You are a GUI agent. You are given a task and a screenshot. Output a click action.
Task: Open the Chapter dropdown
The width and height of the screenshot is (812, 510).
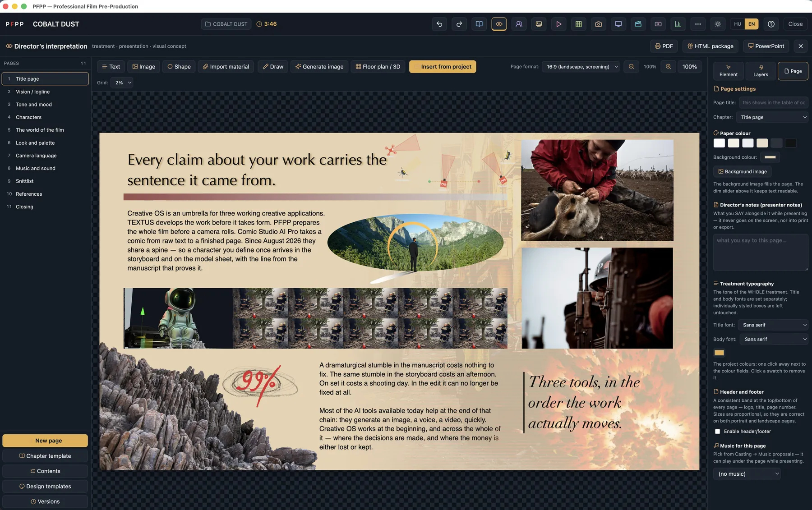click(x=772, y=117)
